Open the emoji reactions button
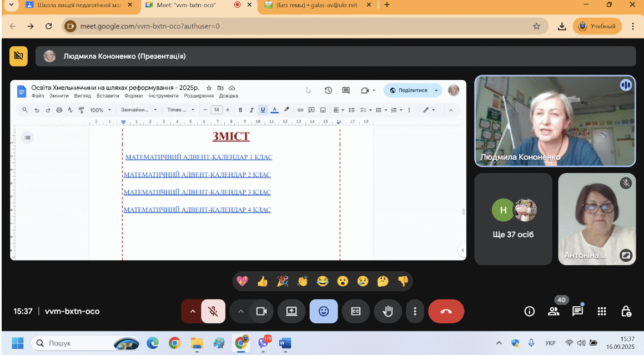The width and height of the screenshot is (644, 355). (324, 311)
